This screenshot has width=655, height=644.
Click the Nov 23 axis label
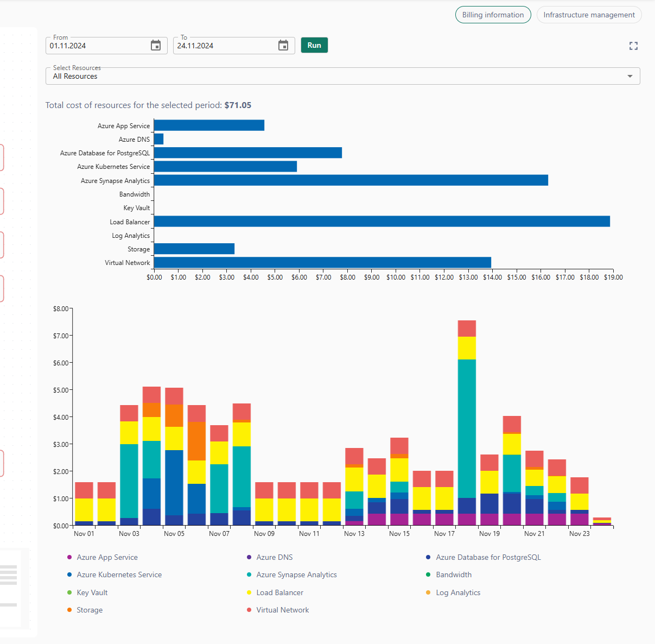pyautogui.click(x=580, y=534)
